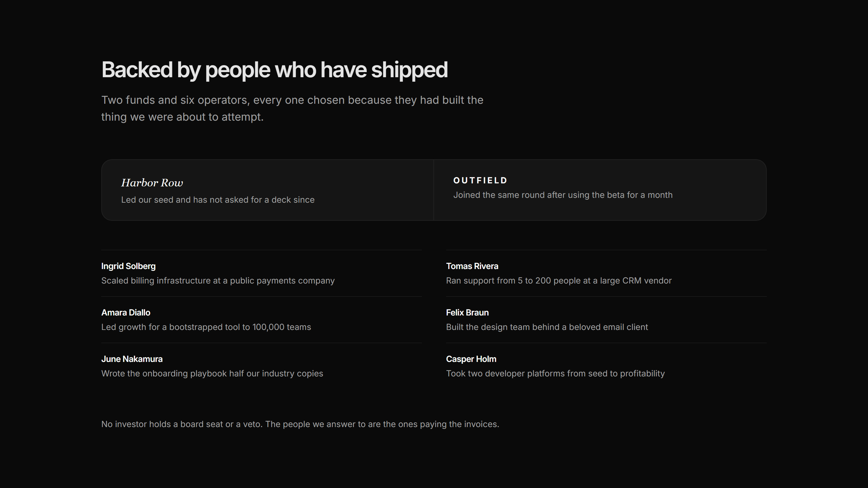Click 'Led growth for a bootstrapped tool' text
Viewport: 868px width, 488px height.
206,327
